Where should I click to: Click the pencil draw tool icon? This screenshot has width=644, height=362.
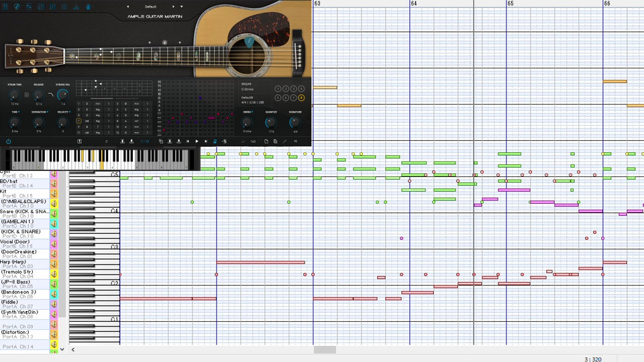[284, 141]
